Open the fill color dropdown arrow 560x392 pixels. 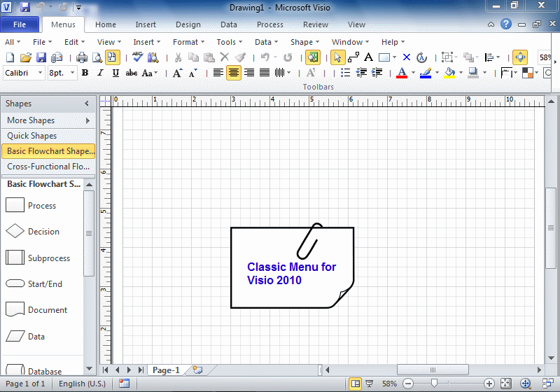pyautogui.click(x=461, y=73)
